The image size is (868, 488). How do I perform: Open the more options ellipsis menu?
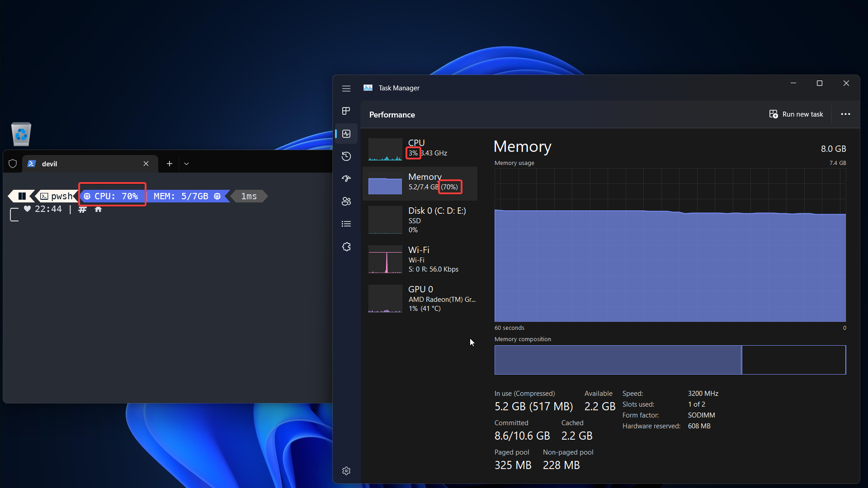pos(845,114)
